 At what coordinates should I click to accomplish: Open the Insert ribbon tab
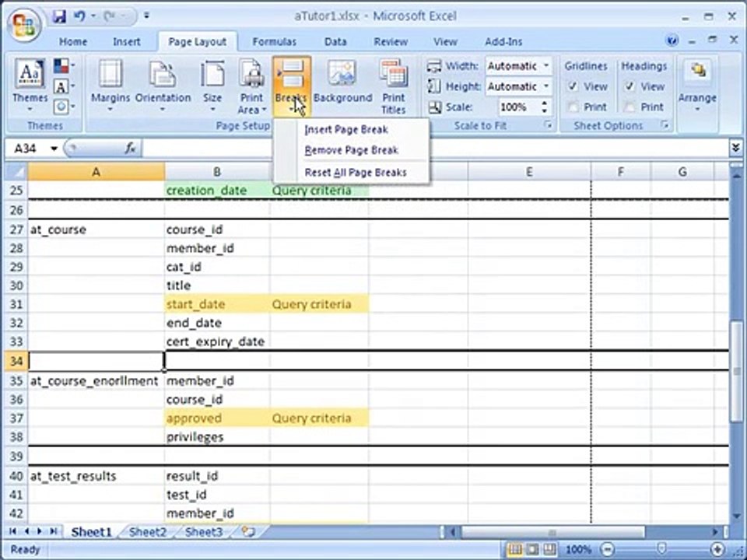126,42
